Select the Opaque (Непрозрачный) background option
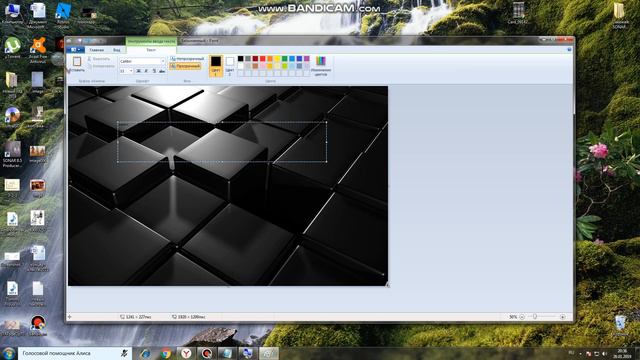Screen dimensions: 640x360 (187, 59)
